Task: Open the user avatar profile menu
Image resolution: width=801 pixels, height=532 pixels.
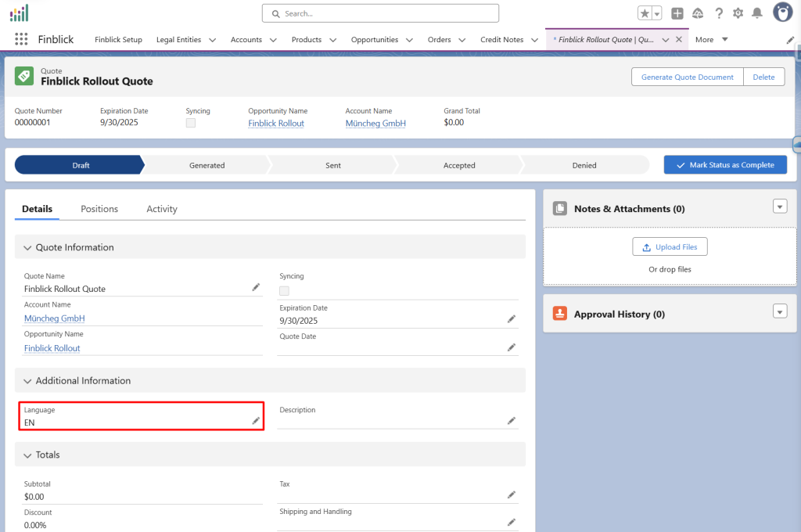Action: point(782,13)
